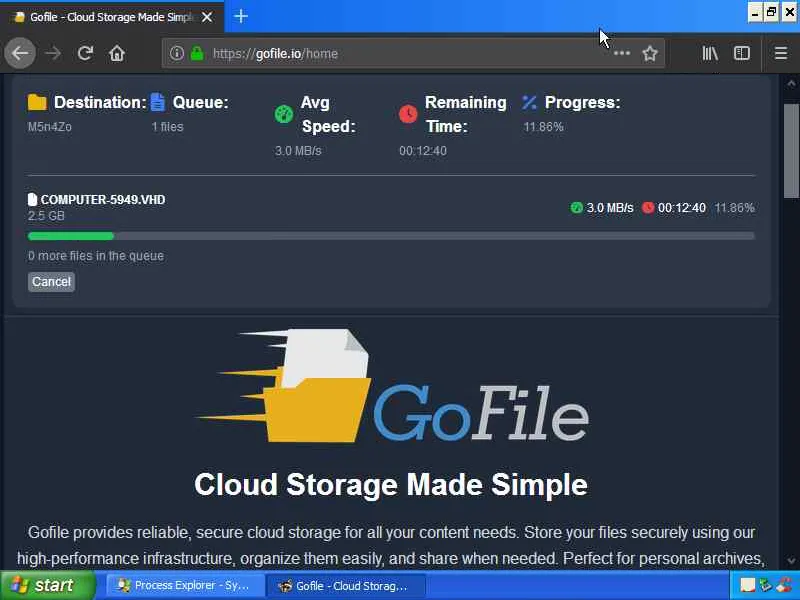The width and height of the screenshot is (800, 600).
Task: Minimize the browser window
Action: [x=756, y=13]
